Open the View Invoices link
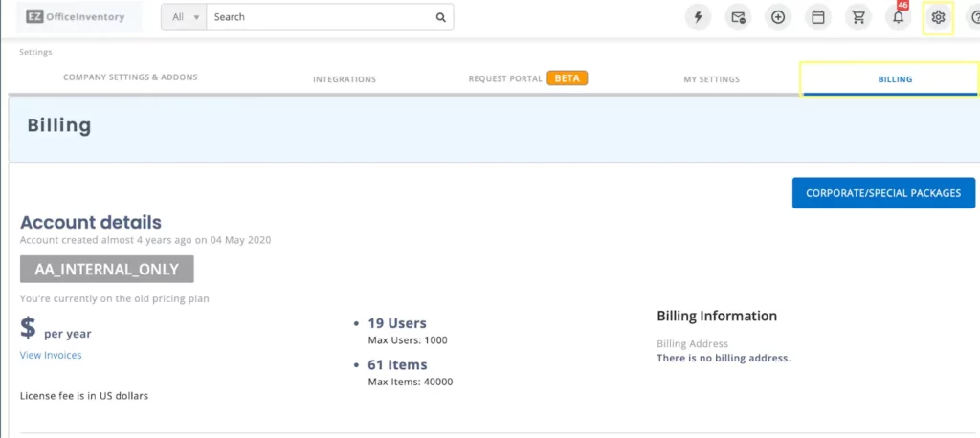Viewport: 980px width, 438px height. click(51, 355)
